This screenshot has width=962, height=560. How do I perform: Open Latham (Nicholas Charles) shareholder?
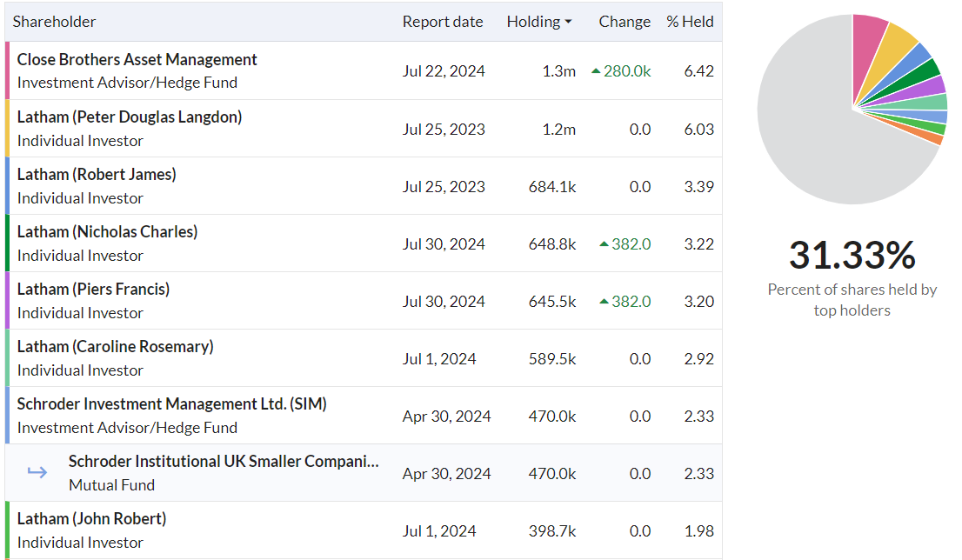pyautogui.click(x=107, y=232)
